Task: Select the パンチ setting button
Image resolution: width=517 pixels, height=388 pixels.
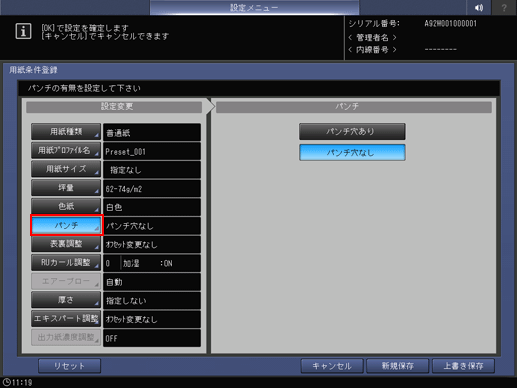Action: 66,225
